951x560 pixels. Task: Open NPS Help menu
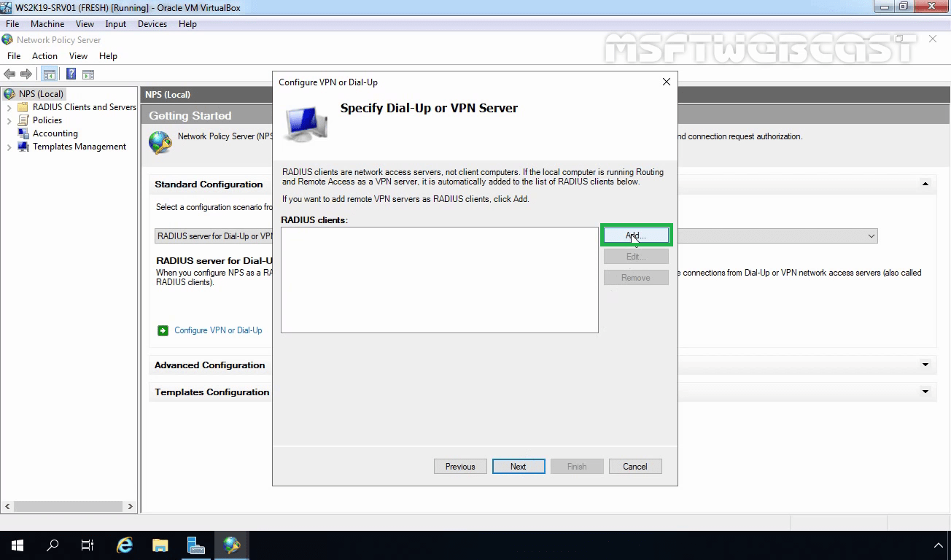click(108, 56)
